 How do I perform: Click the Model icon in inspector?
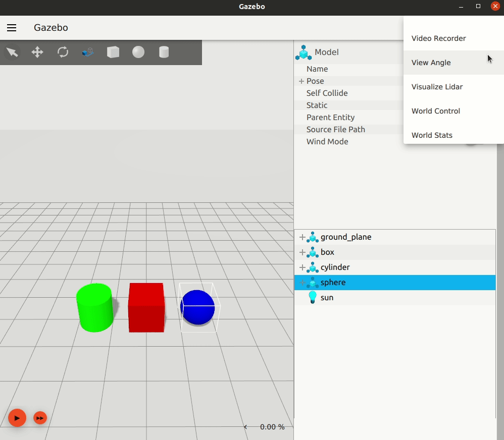pos(304,52)
